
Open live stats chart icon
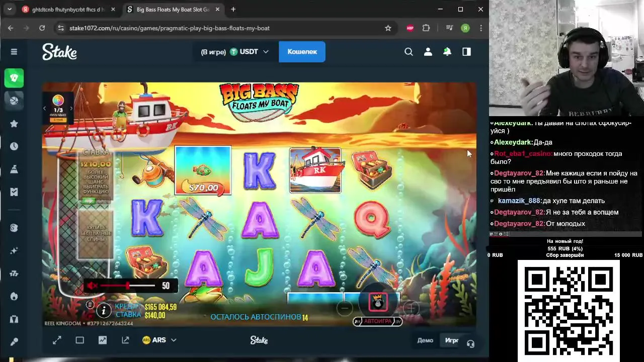(x=103, y=340)
